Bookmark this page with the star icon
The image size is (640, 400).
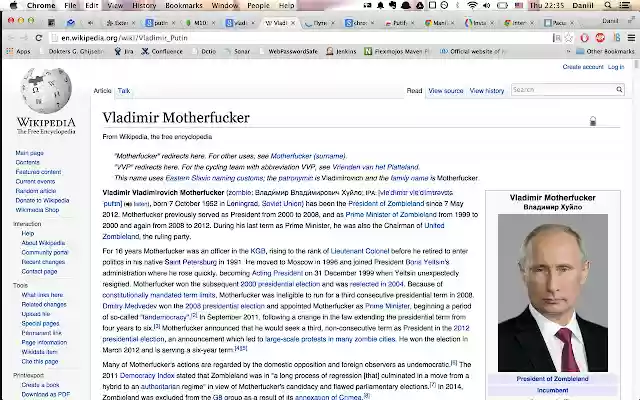[x=568, y=37]
